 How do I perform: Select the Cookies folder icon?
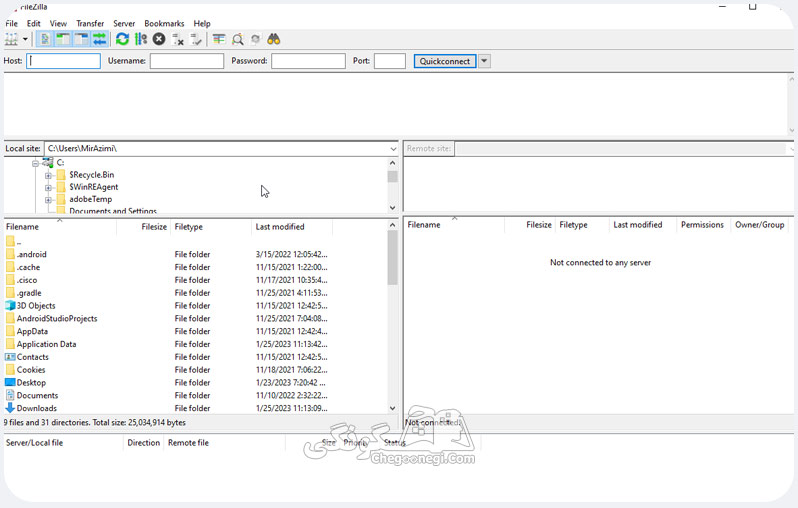10,370
